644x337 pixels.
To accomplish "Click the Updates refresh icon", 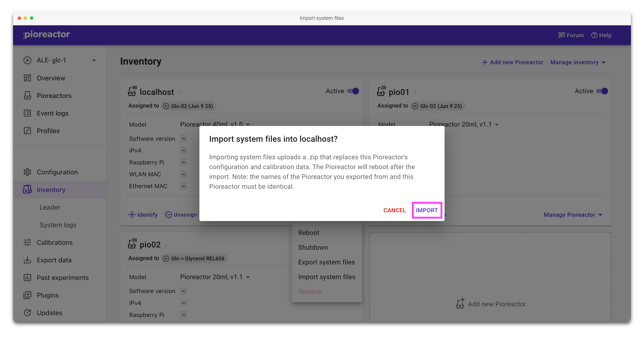I will (27, 313).
